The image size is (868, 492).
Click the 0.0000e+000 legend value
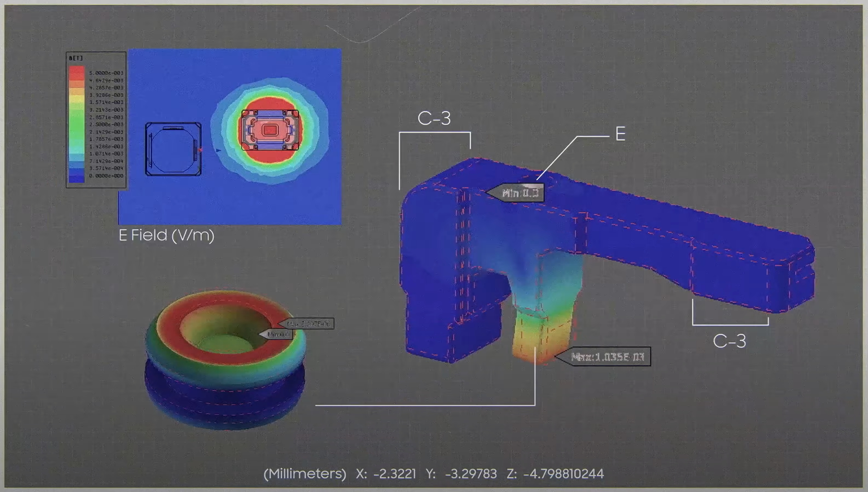point(106,176)
